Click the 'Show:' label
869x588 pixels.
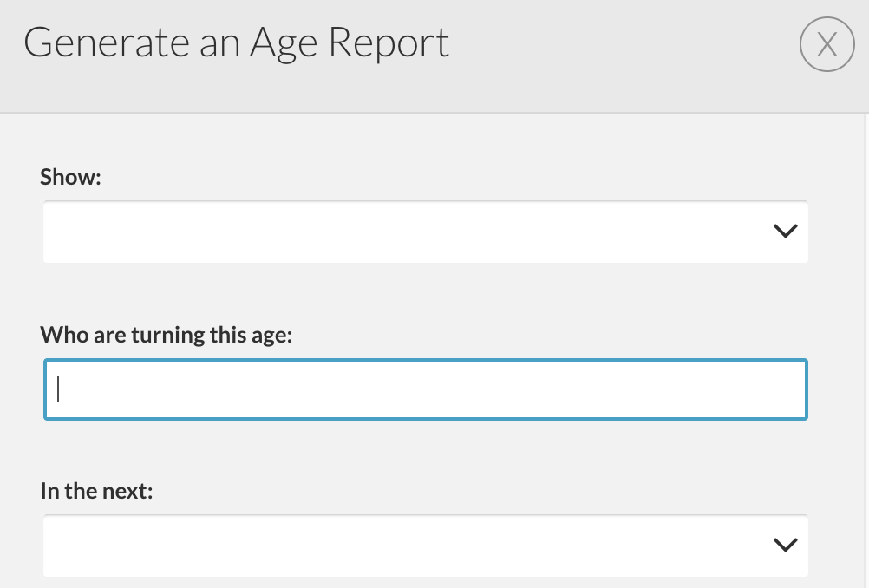[70, 177]
